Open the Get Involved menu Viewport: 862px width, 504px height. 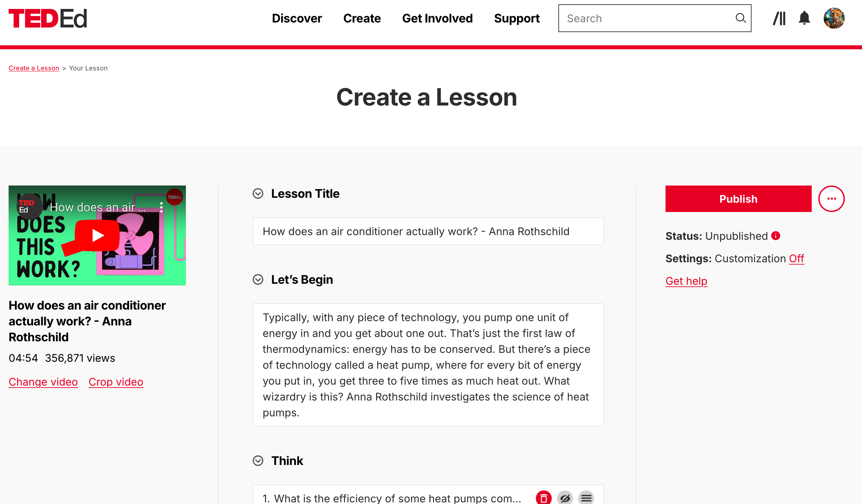(x=437, y=19)
